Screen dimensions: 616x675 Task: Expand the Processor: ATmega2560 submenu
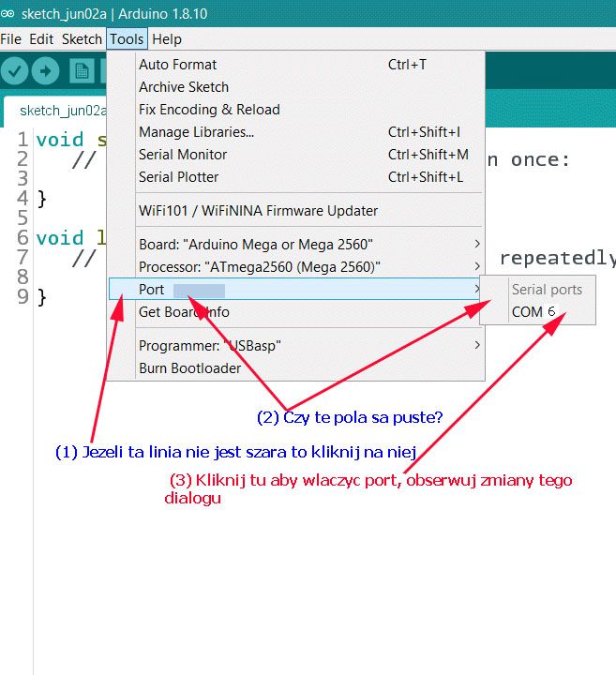[x=295, y=267]
